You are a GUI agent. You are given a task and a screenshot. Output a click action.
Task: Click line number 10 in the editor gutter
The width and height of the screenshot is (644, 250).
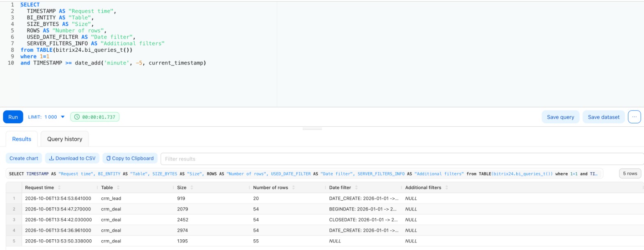click(x=11, y=63)
